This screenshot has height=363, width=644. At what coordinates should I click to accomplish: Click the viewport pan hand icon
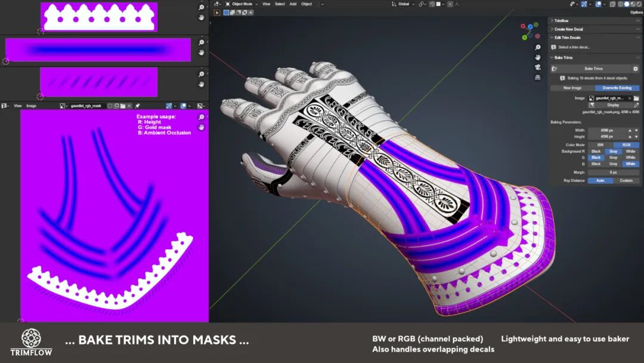pyautogui.click(x=538, y=57)
